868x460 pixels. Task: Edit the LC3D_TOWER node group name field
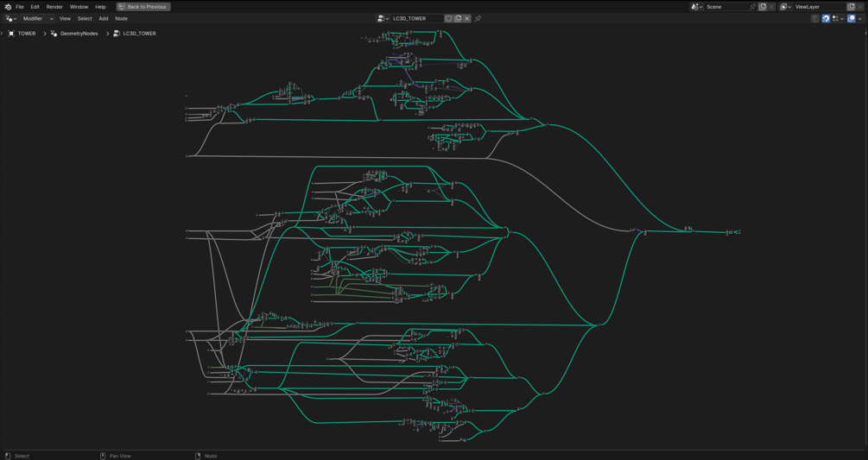[416, 18]
